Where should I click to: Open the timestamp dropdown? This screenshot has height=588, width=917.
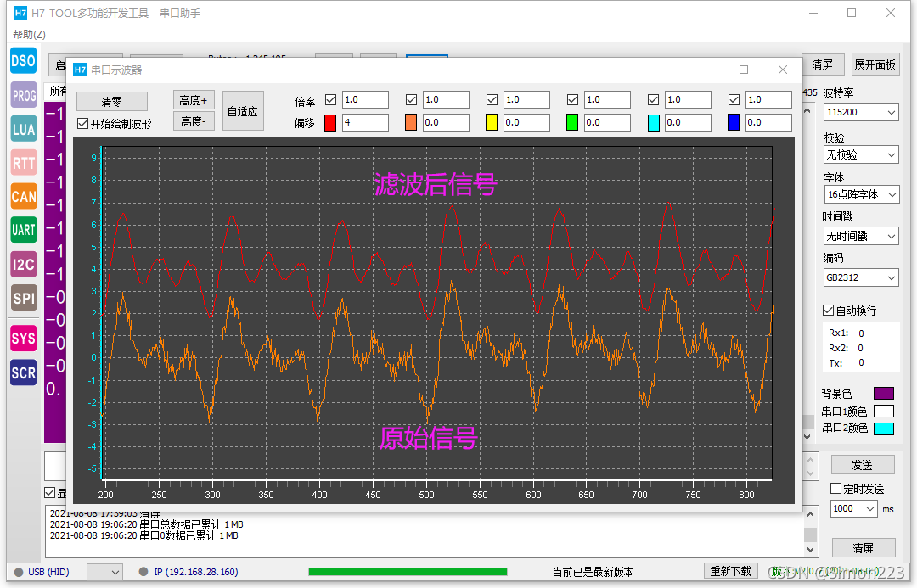[x=860, y=236]
